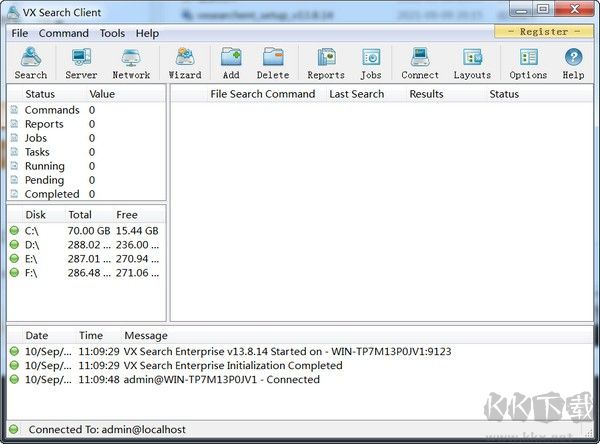Click the Register button
Image resolution: width=600 pixels, height=444 pixels.
[x=543, y=31]
